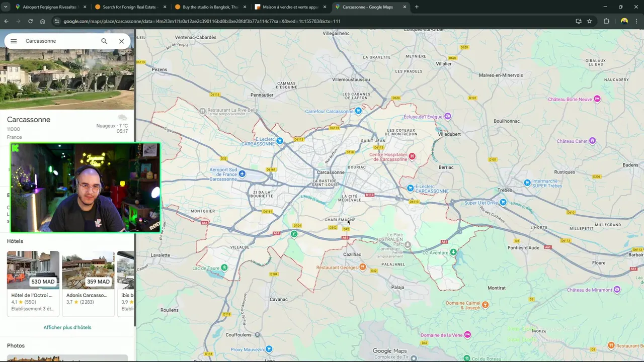Viewport: 644px width, 362px height.
Task: Select Domaine Calmel & Joseph pin
Action: point(485,305)
